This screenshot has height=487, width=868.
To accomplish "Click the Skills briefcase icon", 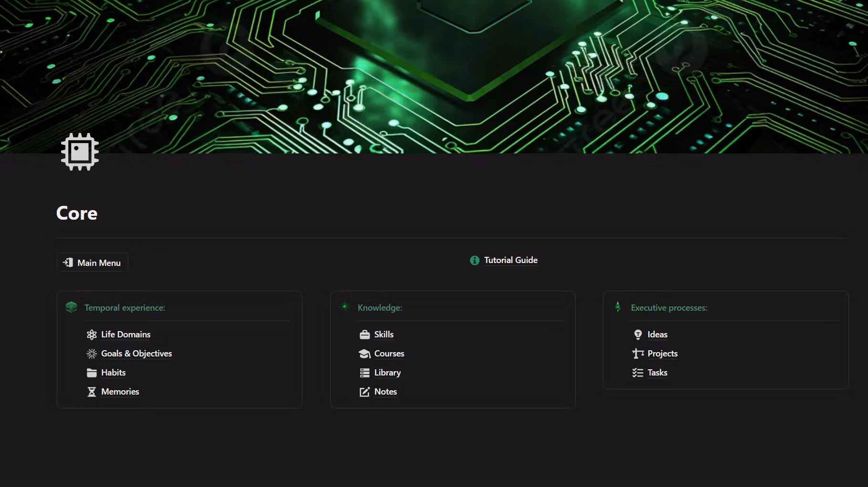I will pyautogui.click(x=364, y=335).
